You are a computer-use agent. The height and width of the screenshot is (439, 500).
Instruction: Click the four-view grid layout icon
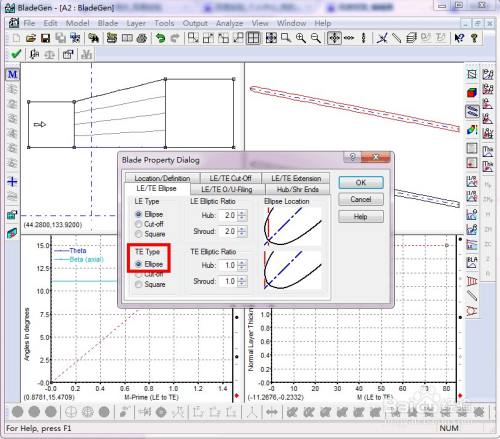click(253, 38)
